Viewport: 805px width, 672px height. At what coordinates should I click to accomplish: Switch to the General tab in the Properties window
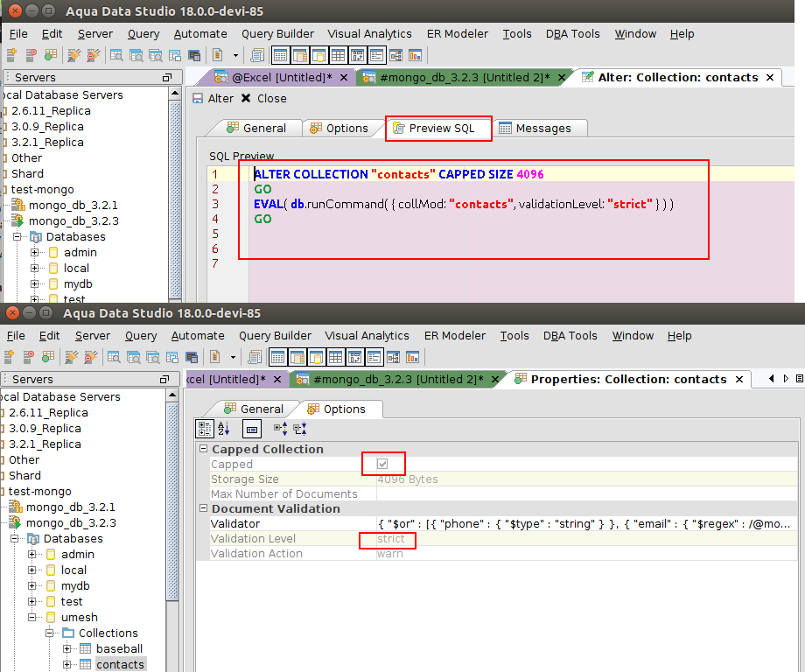(254, 409)
